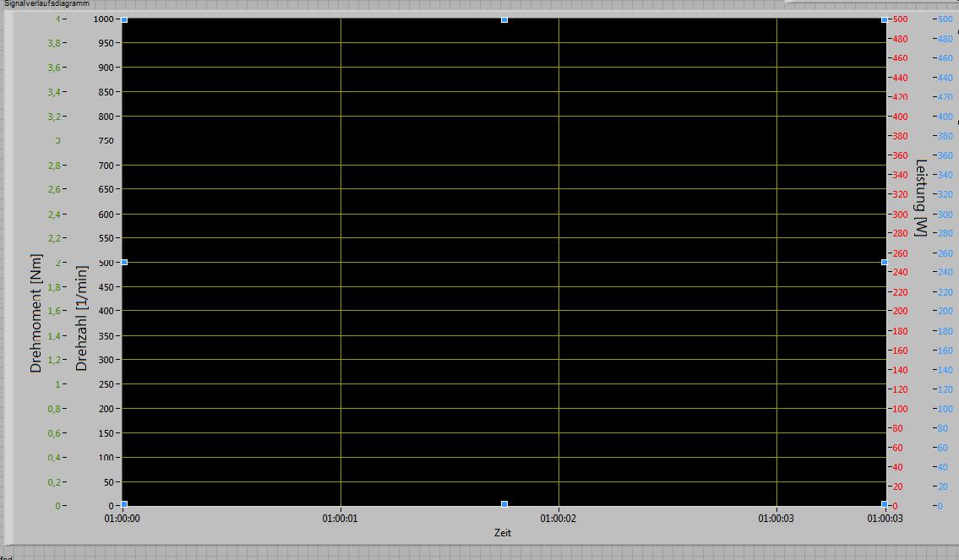Click the 850 tick on Drehzahl scale
Screen dimensions: 959x560
point(106,92)
